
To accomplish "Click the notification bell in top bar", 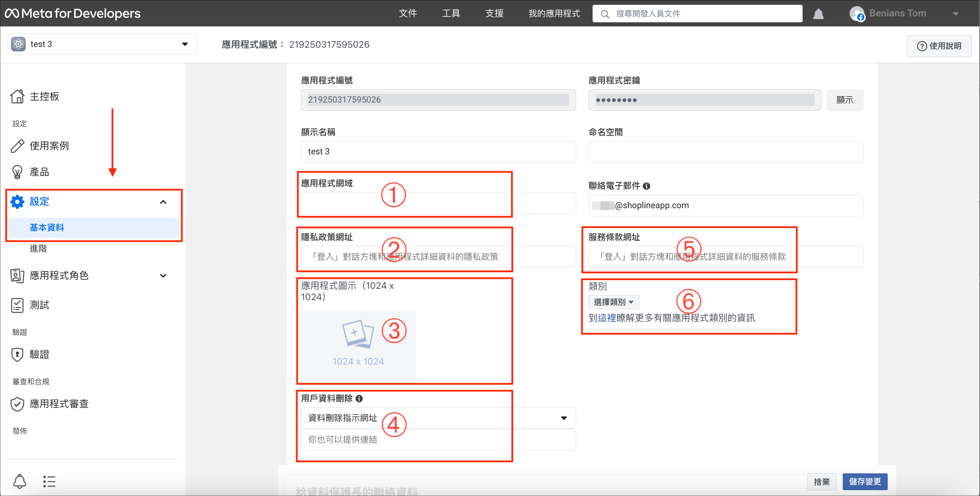I will tap(818, 14).
